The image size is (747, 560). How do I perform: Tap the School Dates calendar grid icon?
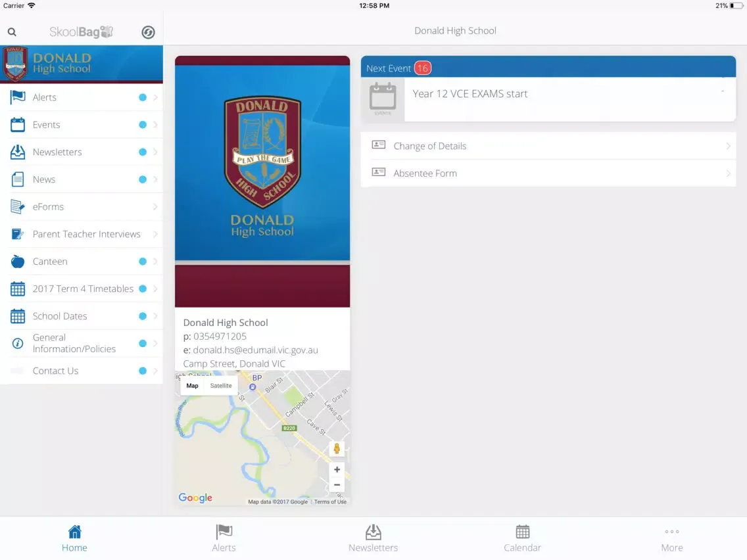pyautogui.click(x=18, y=316)
